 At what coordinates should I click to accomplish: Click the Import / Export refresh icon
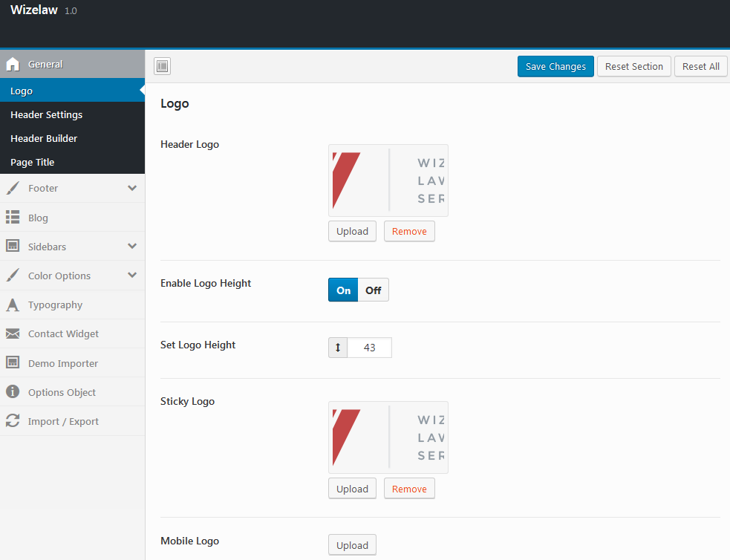pyautogui.click(x=13, y=421)
